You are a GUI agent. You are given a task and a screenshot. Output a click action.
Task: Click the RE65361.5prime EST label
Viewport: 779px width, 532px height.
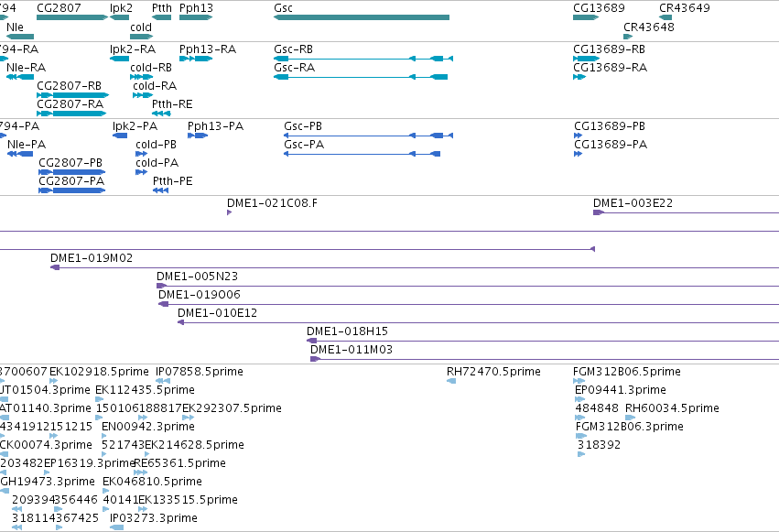click(x=179, y=464)
